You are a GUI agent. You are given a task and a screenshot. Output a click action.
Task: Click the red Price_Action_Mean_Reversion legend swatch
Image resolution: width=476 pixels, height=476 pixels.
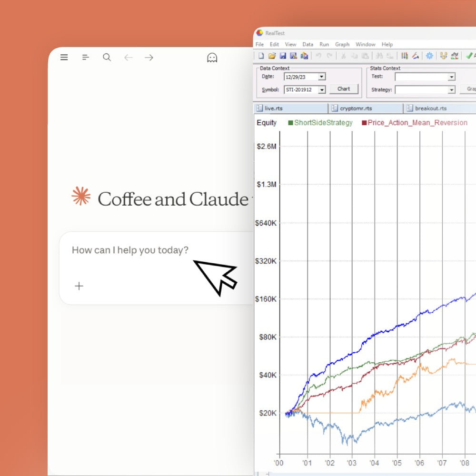click(x=364, y=123)
